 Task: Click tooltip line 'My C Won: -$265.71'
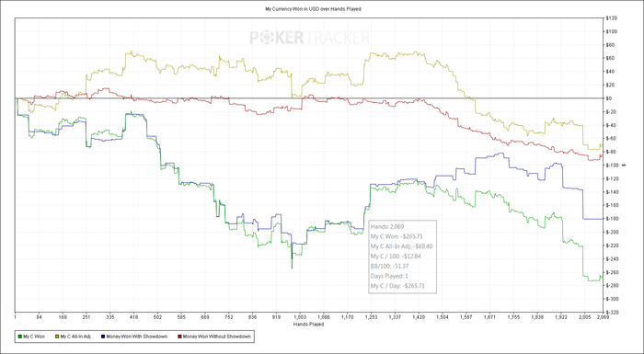coord(397,236)
